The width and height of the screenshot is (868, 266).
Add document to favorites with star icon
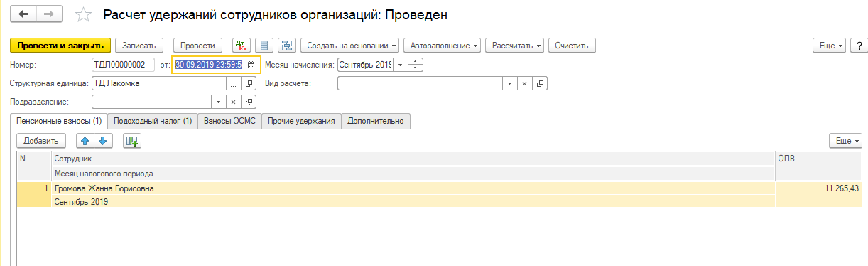(84, 14)
